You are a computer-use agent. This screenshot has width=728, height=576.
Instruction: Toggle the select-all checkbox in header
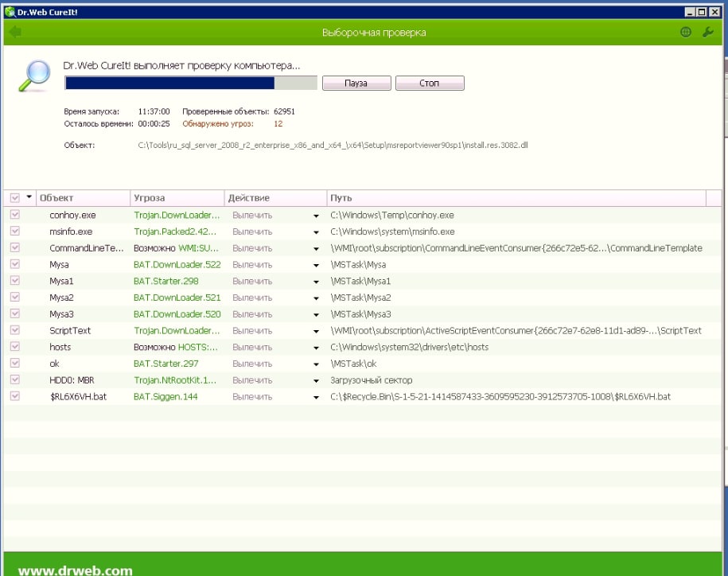[x=15, y=198]
